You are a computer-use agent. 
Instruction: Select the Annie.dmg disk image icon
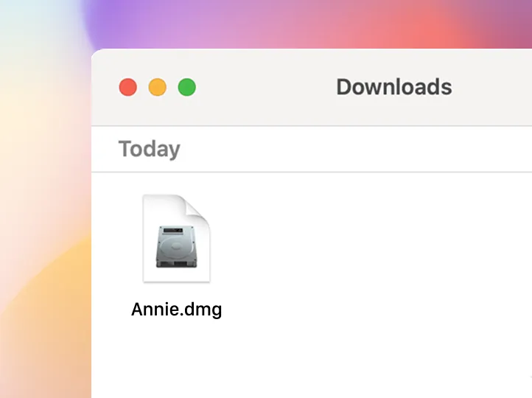click(176, 238)
